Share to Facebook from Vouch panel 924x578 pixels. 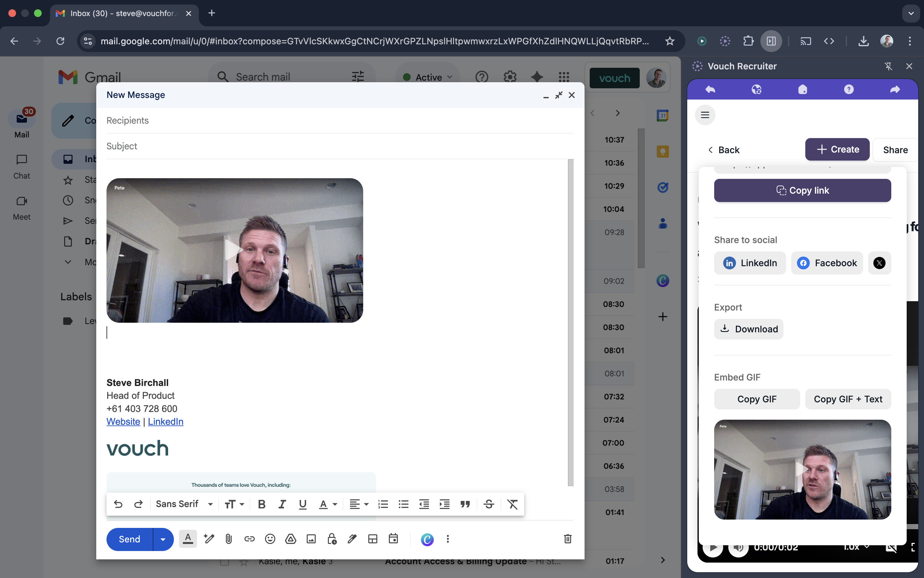(x=827, y=263)
